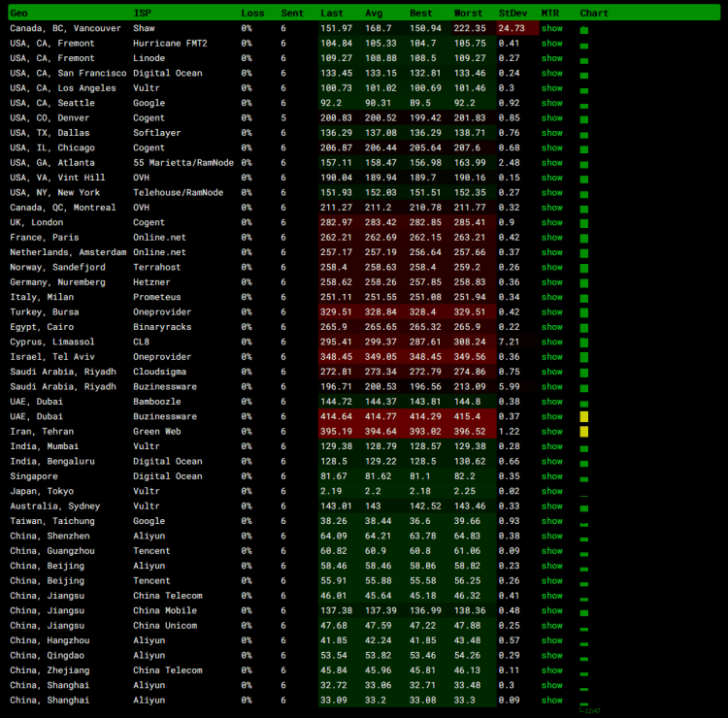
Task: Click yellow chart bar for Tehran Green Web
Action: pyautogui.click(x=584, y=432)
